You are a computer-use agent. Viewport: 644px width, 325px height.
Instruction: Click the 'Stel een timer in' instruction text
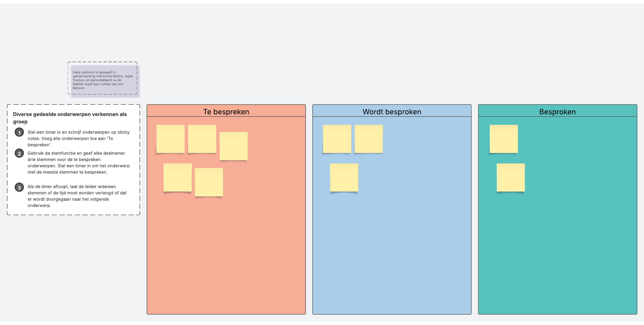click(78, 138)
